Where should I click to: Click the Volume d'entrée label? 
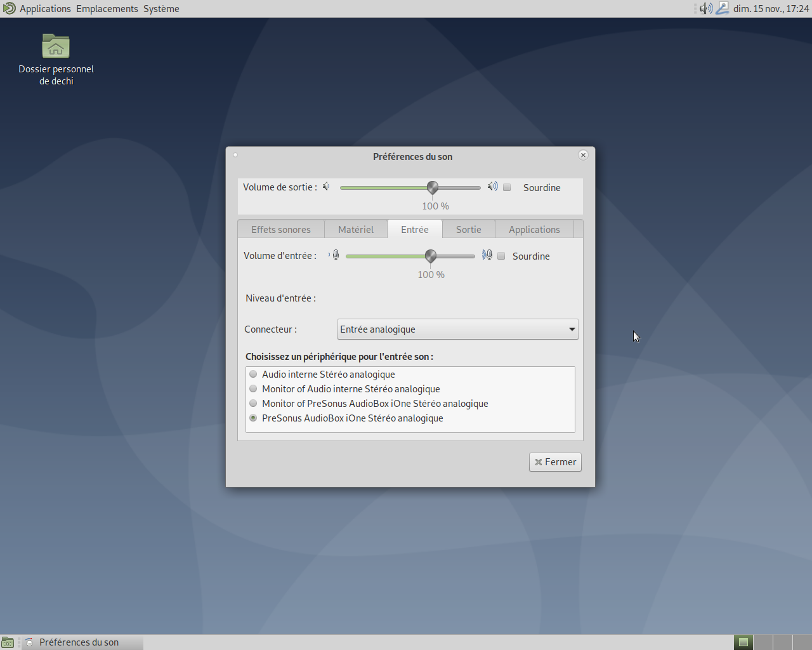(280, 256)
